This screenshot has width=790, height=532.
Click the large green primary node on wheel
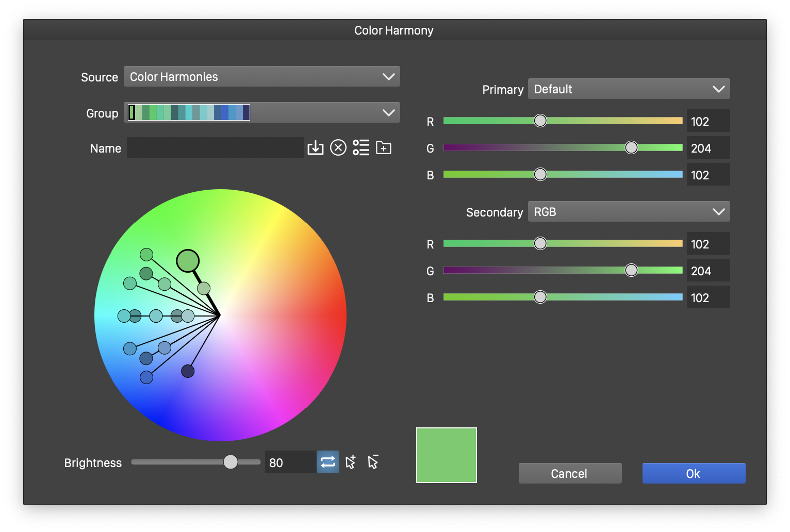[188, 261]
